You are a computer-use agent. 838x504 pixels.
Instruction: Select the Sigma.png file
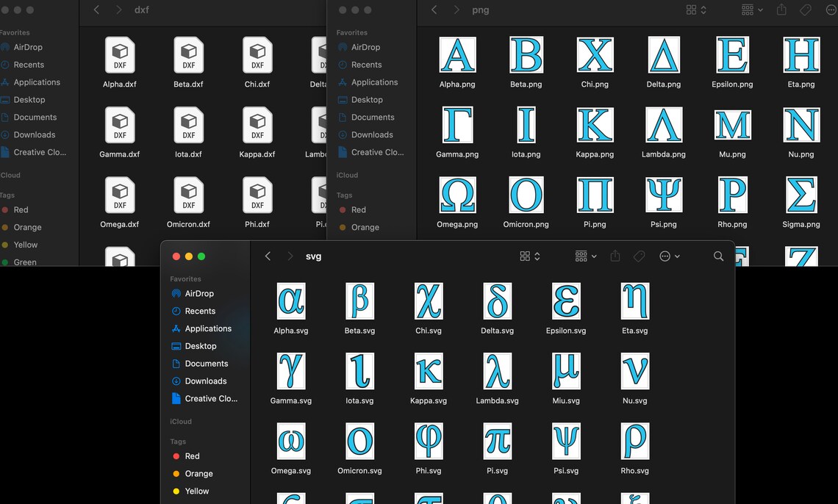(x=801, y=195)
